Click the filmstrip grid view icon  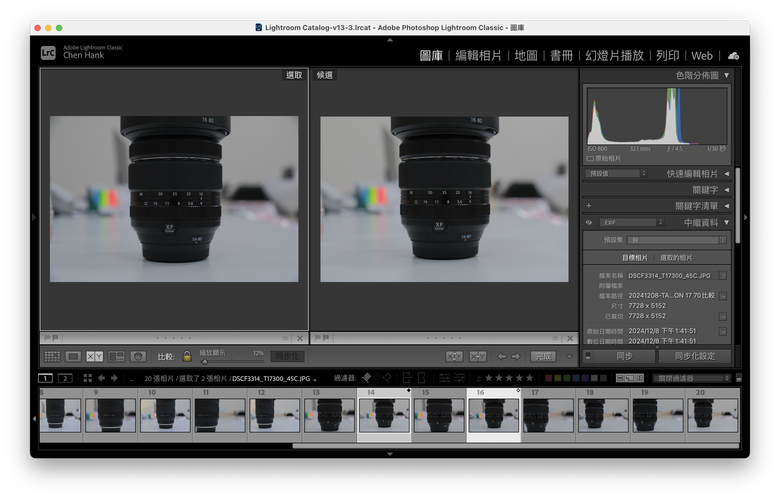(x=88, y=378)
